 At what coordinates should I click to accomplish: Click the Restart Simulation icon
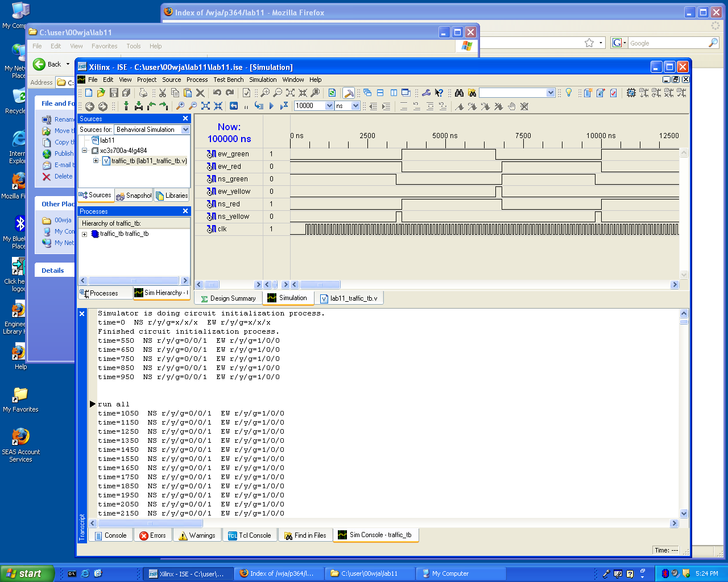[x=234, y=106]
